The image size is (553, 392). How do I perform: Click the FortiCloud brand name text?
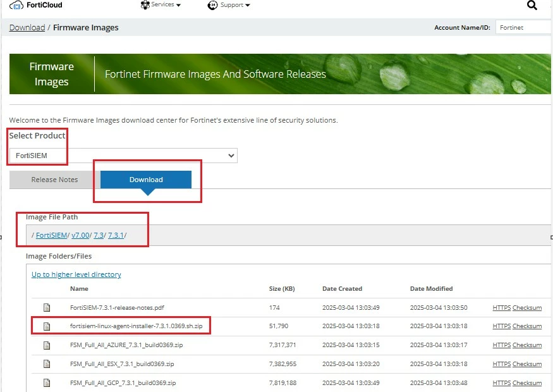click(x=44, y=5)
